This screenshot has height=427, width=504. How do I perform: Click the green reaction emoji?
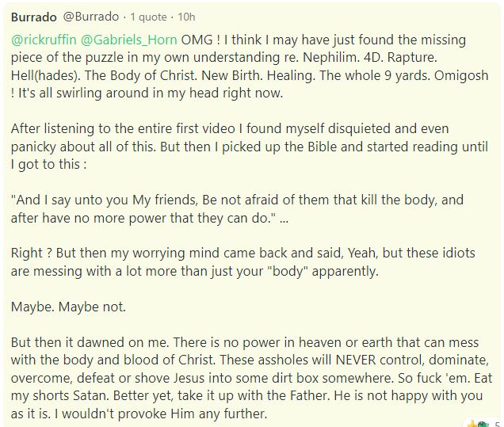pyautogui.click(x=482, y=424)
